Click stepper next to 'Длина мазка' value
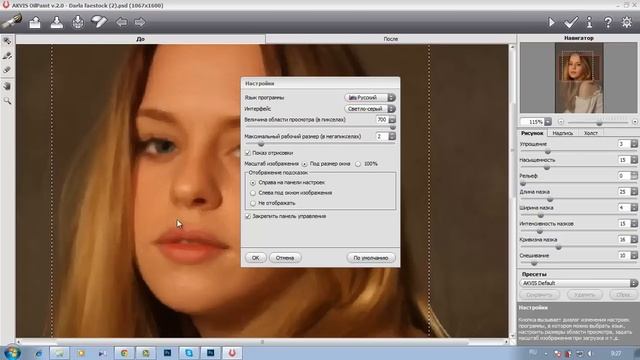This screenshot has width=640, height=360. 634,191
